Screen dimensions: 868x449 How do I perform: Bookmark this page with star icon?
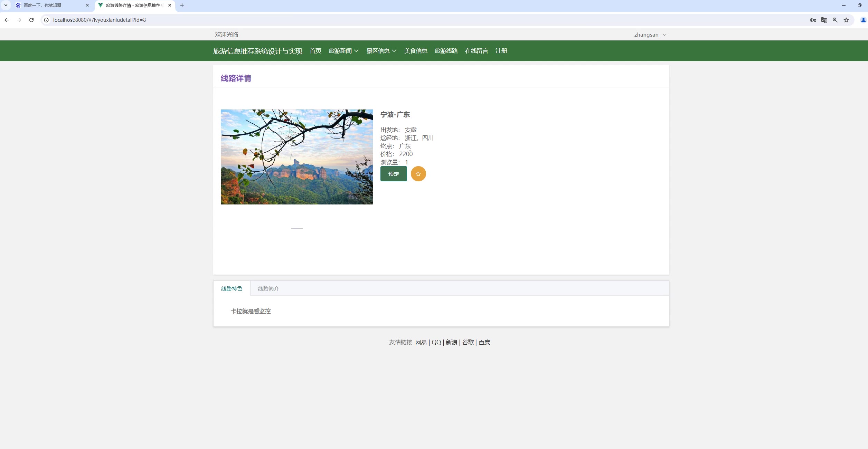point(846,20)
